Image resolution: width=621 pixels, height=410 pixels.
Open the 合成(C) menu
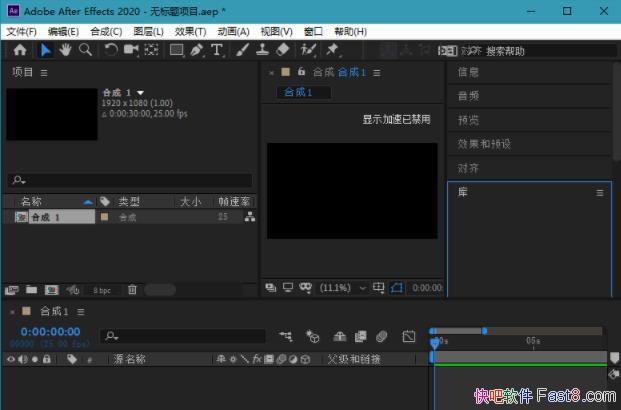click(106, 32)
